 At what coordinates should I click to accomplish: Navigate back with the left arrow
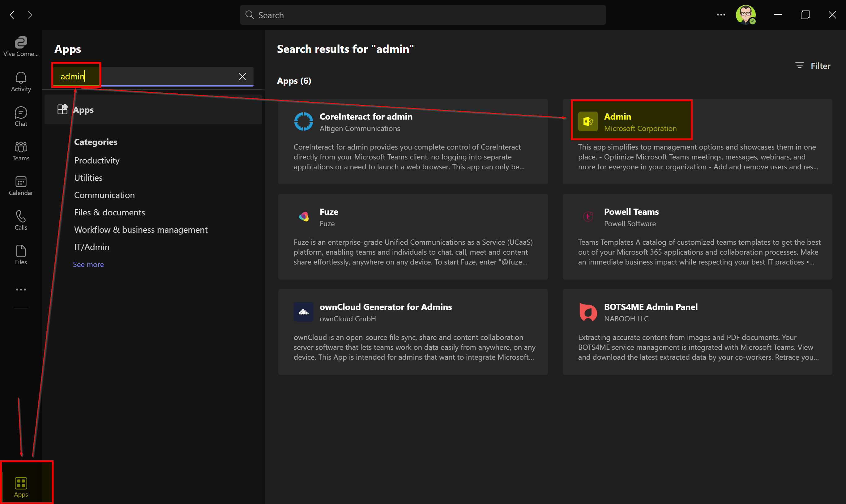pyautogui.click(x=12, y=15)
